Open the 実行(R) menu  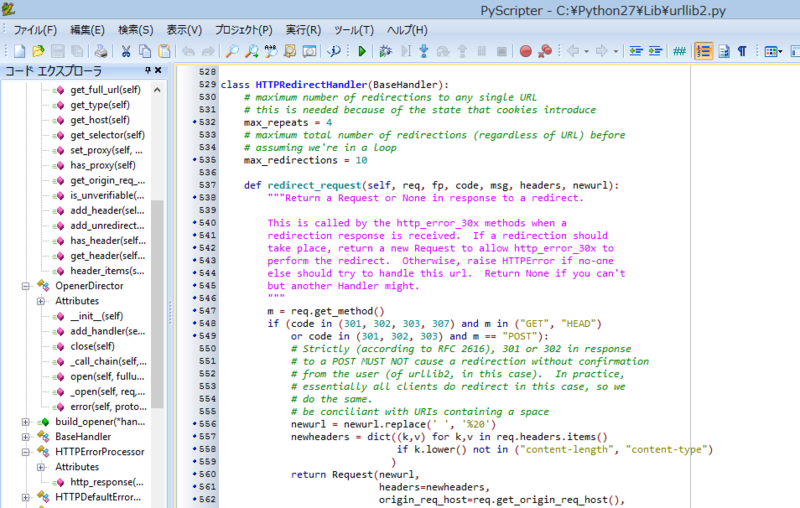click(304, 30)
